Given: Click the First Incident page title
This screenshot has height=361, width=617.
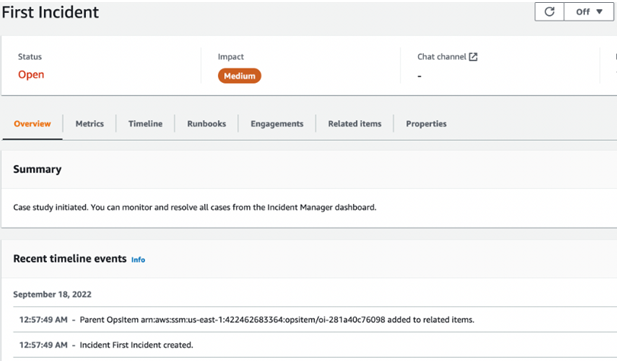Looking at the screenshot, I should 50,12.
